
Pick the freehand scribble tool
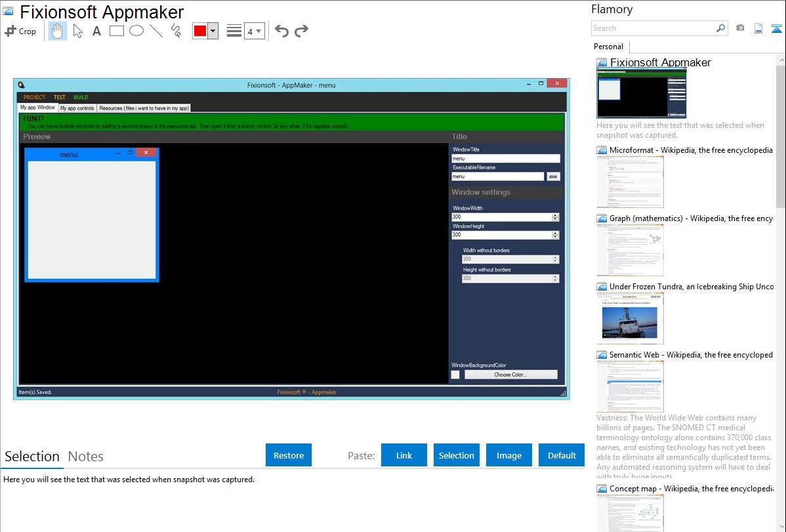176,31
